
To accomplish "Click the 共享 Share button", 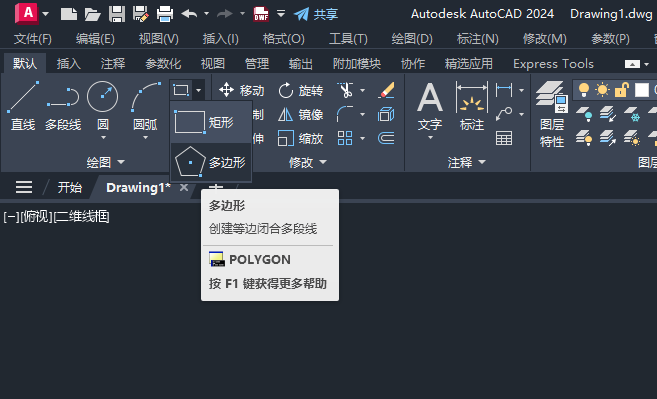I will (316, 14).
